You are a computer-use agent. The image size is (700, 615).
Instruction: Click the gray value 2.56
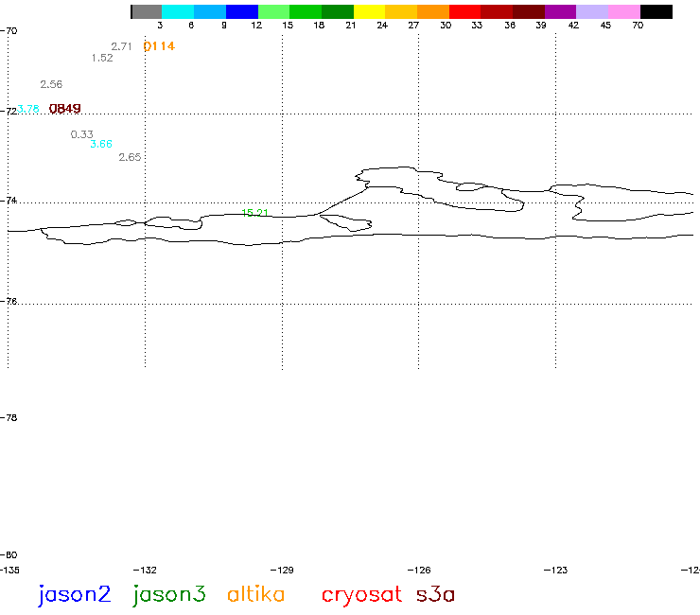[x=51, y=84]
